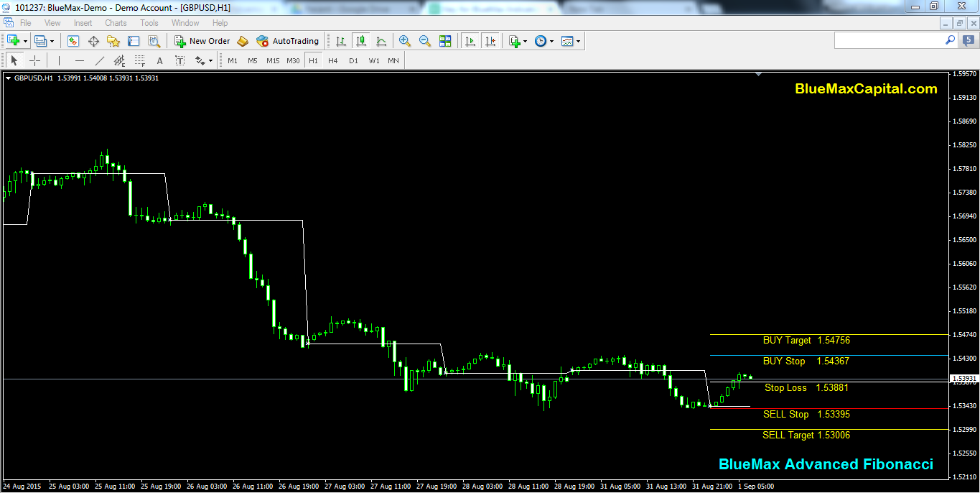Expand the New Chart dropdown arrow
This screenshot has height=493, width=980.
coord(24,41)
